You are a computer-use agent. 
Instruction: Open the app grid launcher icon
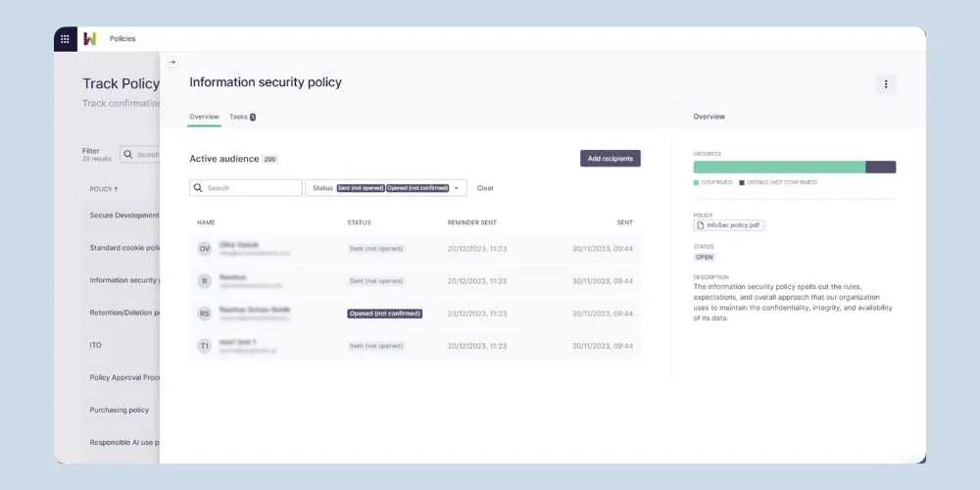point(65,39)
